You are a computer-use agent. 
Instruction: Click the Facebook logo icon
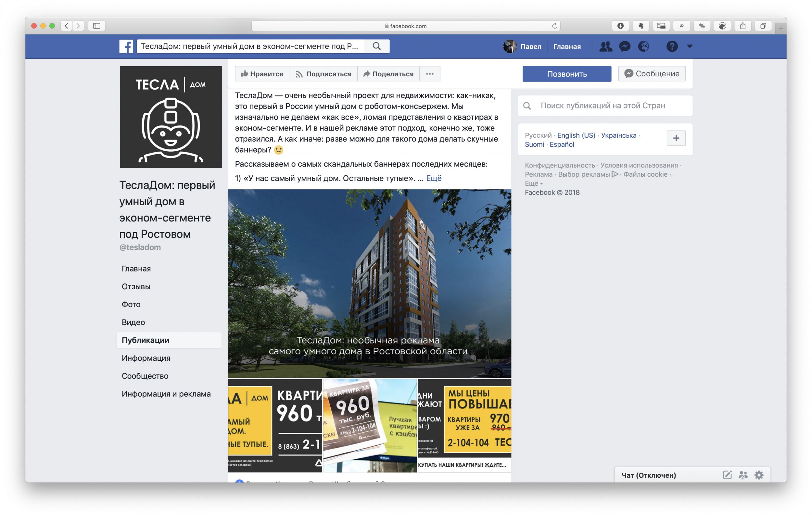[126, 46]
